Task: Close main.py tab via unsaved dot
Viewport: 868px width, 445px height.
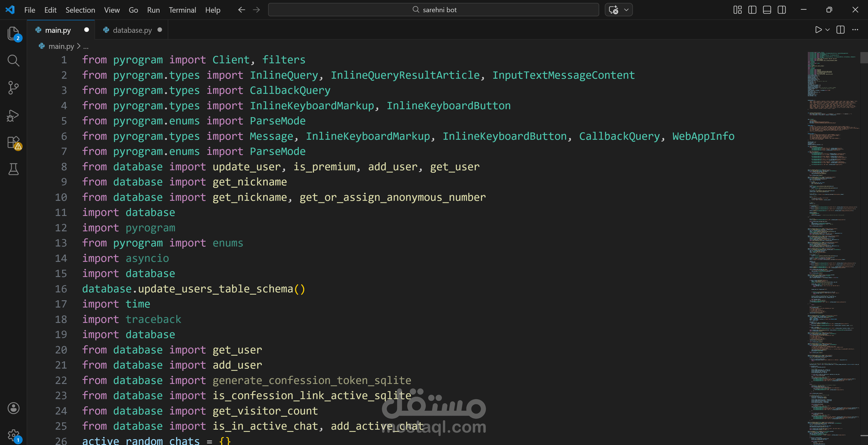Action: click(87, 30)
